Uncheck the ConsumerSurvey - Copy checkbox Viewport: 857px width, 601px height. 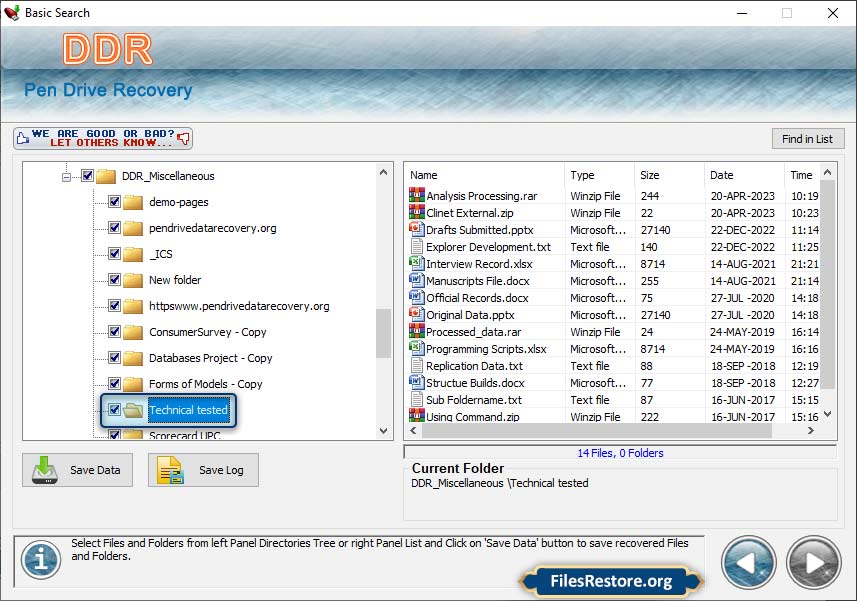click(x=114, y=332)
